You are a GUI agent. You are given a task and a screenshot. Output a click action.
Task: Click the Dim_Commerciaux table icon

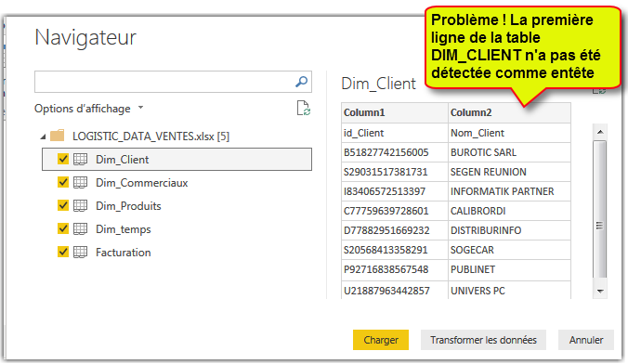80,183
